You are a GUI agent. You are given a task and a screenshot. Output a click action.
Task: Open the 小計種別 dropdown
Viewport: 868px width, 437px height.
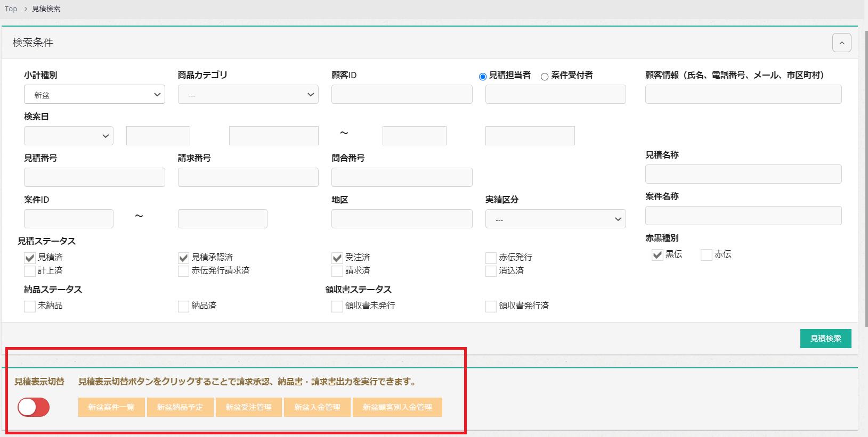(x=94, y=95)
